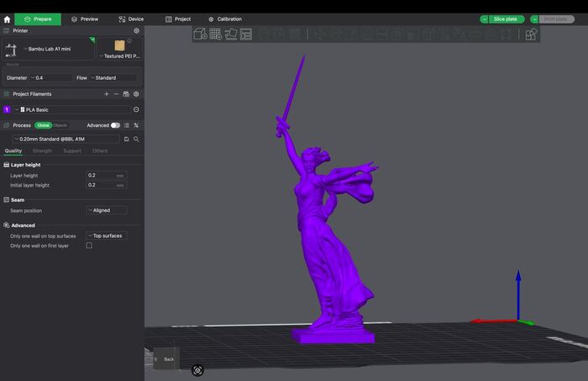Select the Quality settings tab

(13, 151)
